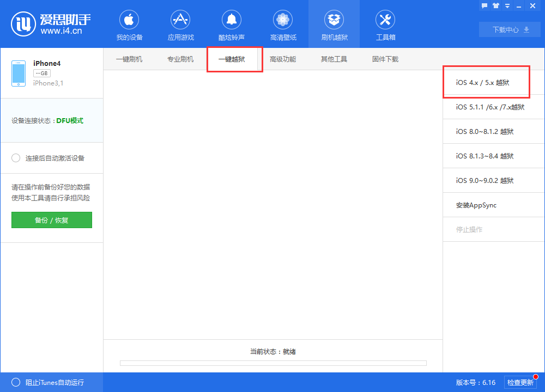Click the green 备份 / 恢复 button
Image resolution: width=545 pixels, height=392 pixels.
pos(52,220)
